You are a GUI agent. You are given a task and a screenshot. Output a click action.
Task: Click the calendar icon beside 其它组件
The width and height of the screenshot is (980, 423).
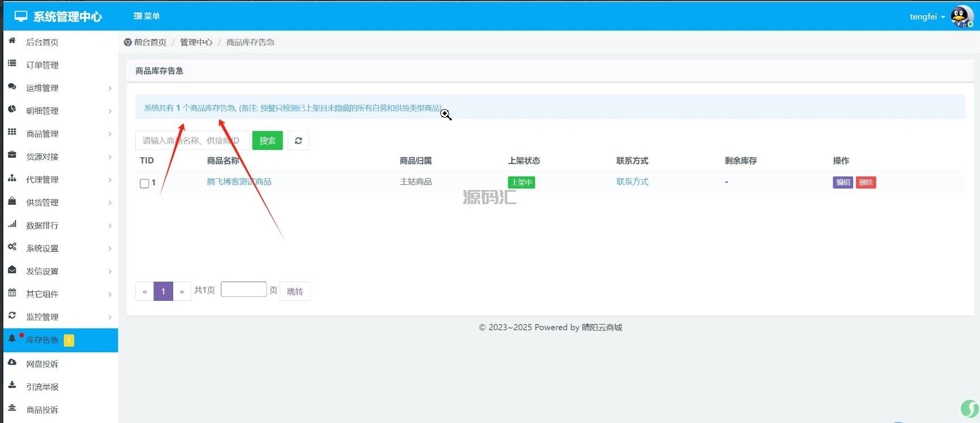[x=12, y=292]
